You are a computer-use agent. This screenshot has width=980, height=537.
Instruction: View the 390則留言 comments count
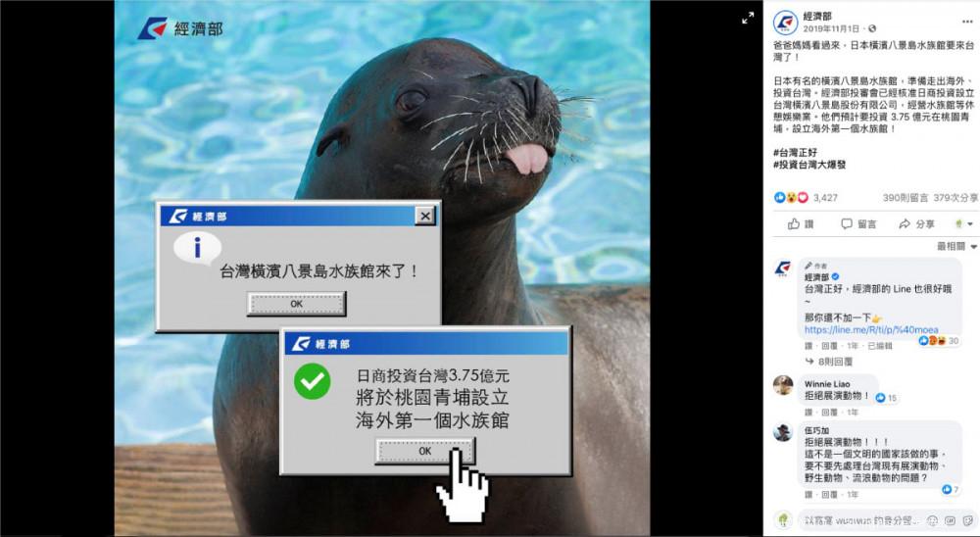pyautogui.click(x=905, y=198)
